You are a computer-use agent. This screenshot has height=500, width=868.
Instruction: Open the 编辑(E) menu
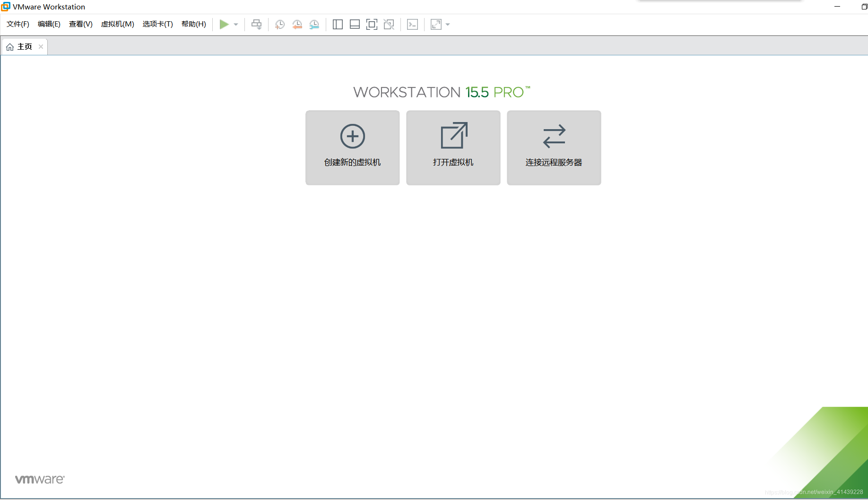(49, 24)
